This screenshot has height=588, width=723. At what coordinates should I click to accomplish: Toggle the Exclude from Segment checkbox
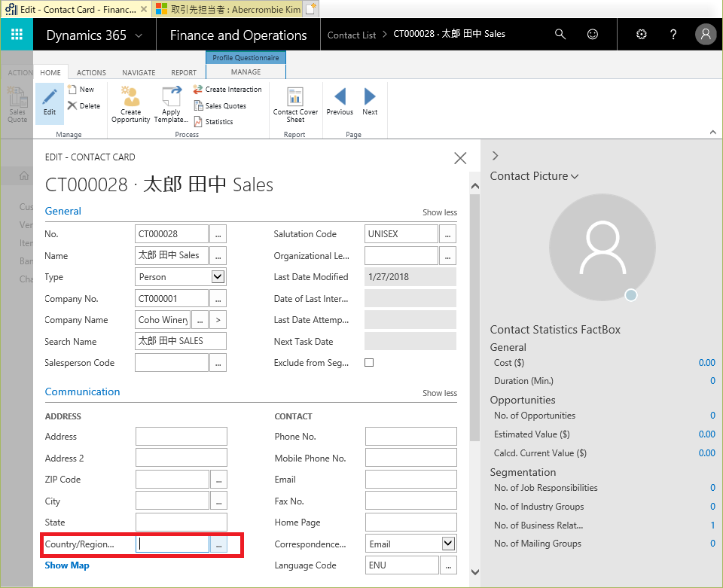[369, 363]
